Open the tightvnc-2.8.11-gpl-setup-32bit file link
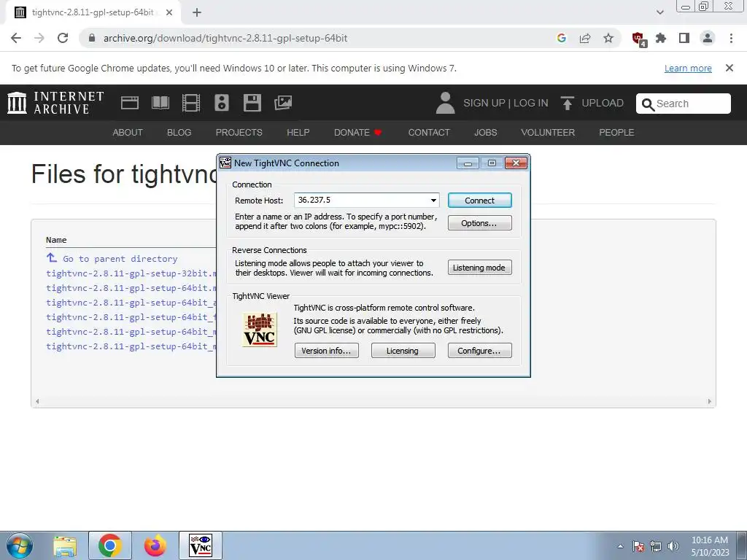 click(x=131, y=273)
